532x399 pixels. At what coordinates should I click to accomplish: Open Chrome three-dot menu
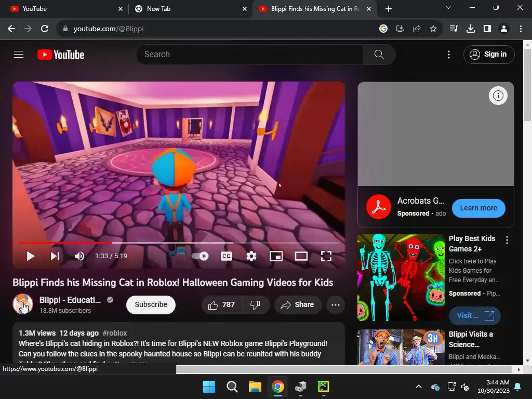click(x=521, y=29)
